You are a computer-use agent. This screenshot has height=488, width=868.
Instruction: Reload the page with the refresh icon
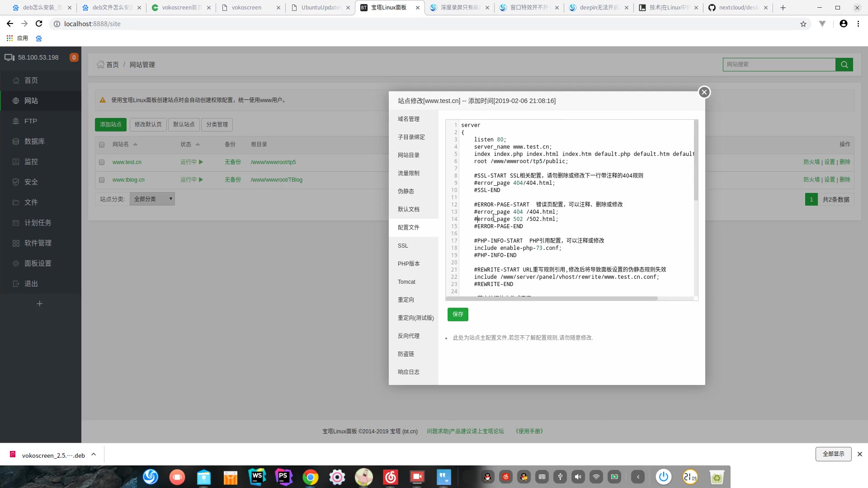(x=39, y=24)
